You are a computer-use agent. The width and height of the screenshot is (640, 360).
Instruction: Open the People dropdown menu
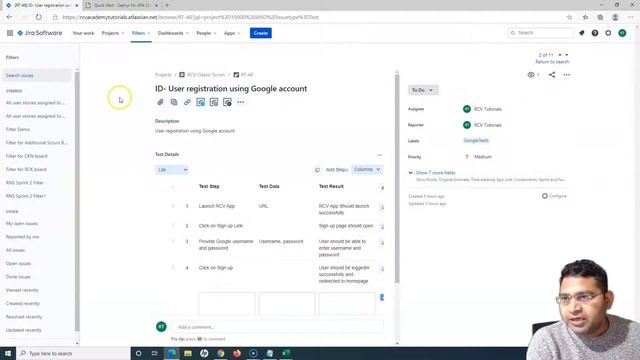pos(206,33)
